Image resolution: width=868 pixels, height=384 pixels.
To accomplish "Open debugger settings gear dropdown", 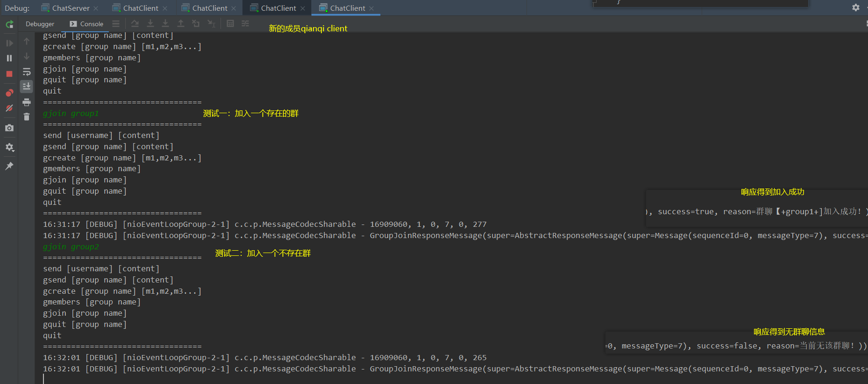I will click(x=9, y=147).
